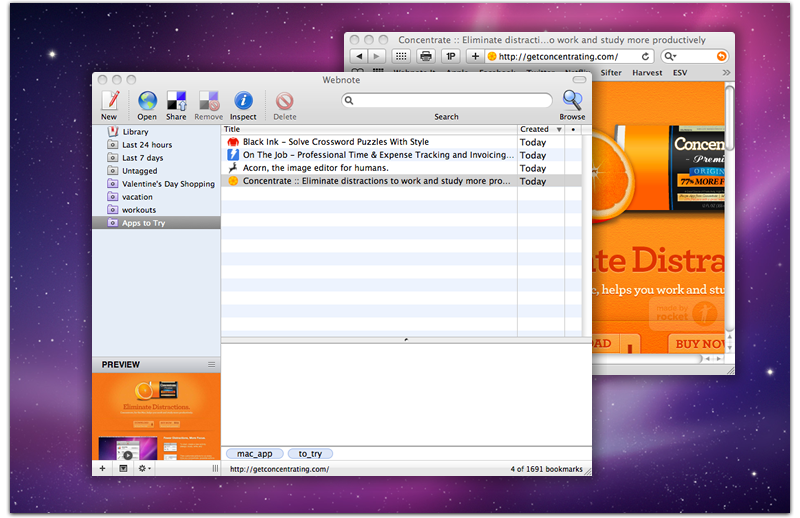Select Library in the sidebar
The width and height of the screenshot is (800, 518).
[156, 132]
